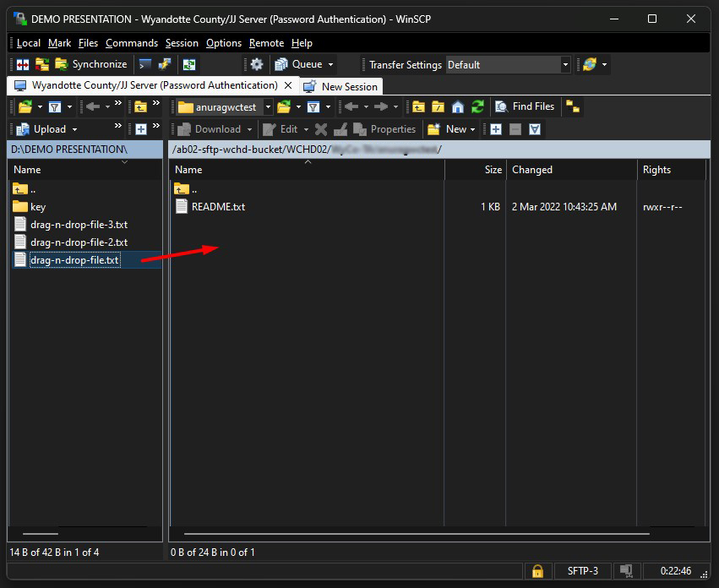Click the SFTP-3 protocol status bar entry
This screenshot has width=719, height=588.
582,571
